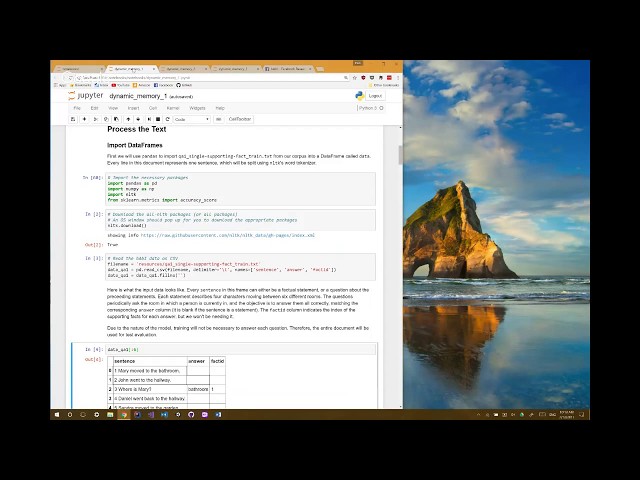Restart the kernel
Image resolution: width=640 pixels, height=480 pixels.
[167, 119]
